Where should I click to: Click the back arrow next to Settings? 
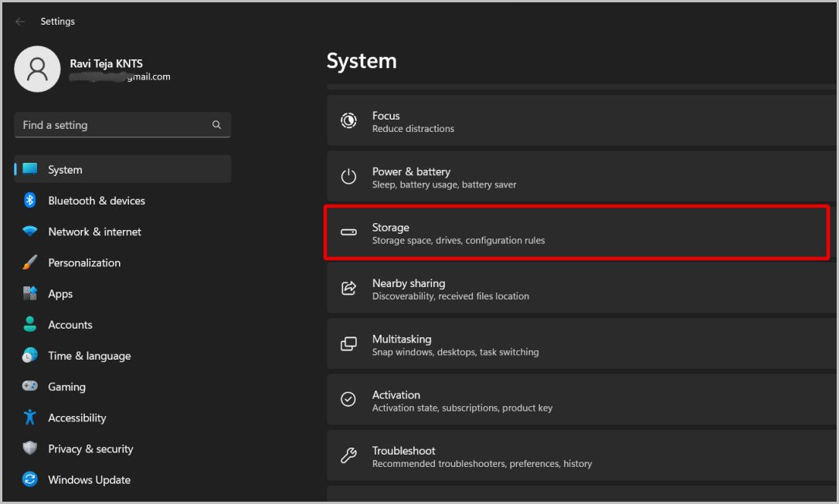click(20, 21)
